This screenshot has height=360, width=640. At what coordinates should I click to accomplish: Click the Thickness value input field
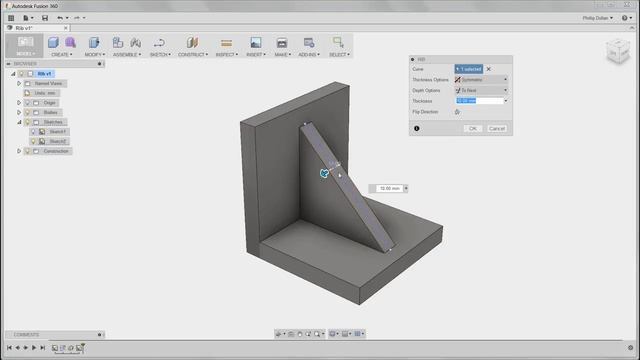(x=480, y=101)
